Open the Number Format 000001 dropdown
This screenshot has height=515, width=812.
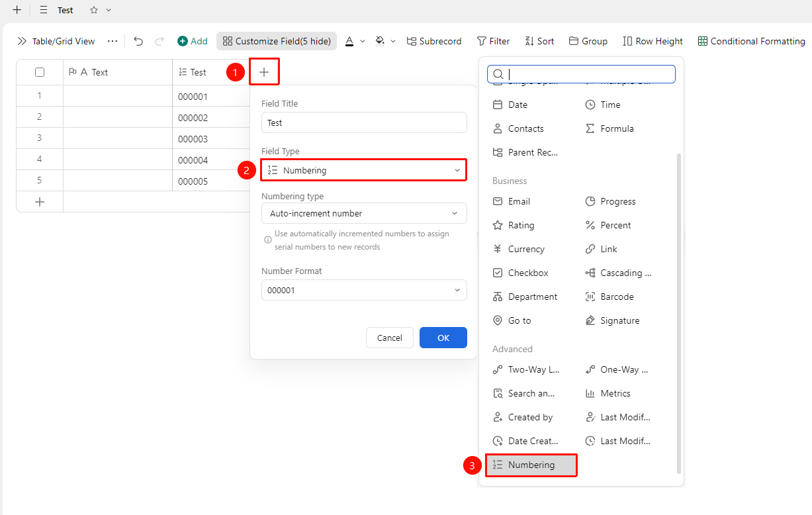tap(364, 290)
